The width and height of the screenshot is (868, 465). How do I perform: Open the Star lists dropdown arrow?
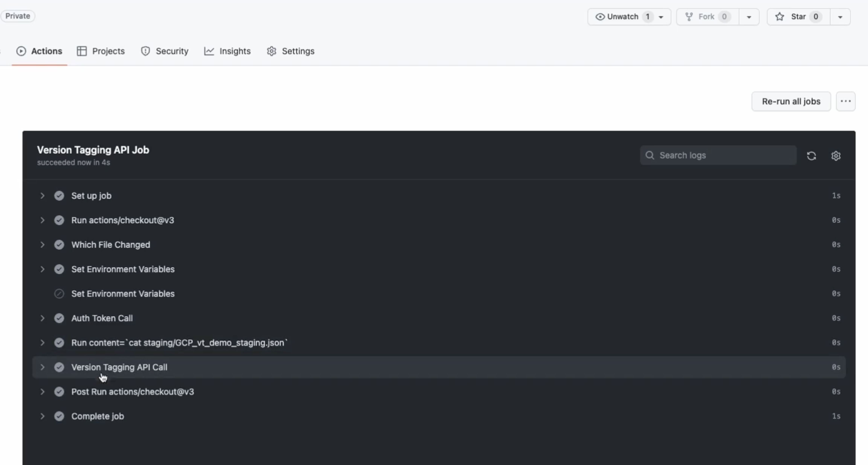pyautogui.click(x=840, y=17)
